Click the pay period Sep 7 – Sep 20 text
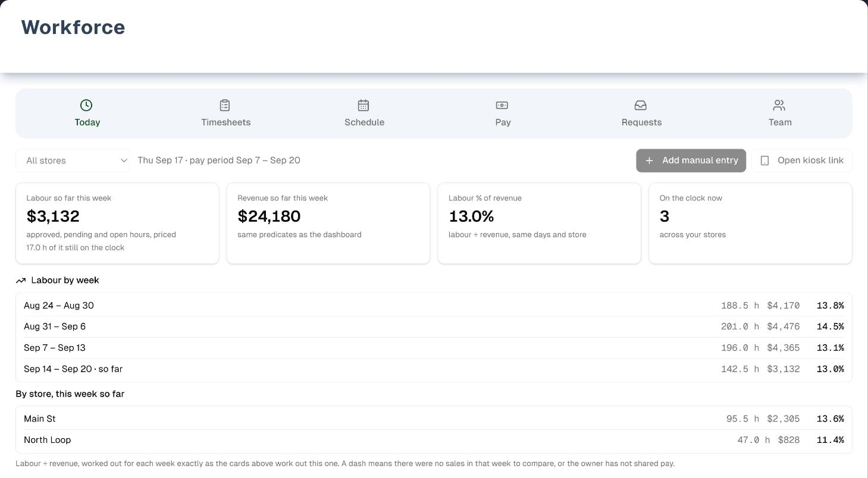The image size is (868, 478). tap(245, 161)
